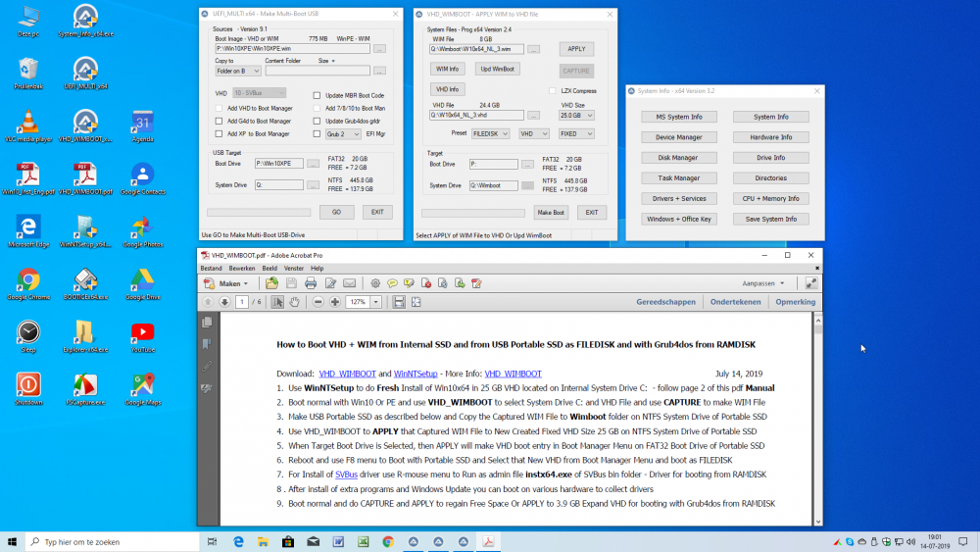Open VHD Size 25.0 GB dropdown
The width and height of the screenshot is (980, 552).
point(576,115)
